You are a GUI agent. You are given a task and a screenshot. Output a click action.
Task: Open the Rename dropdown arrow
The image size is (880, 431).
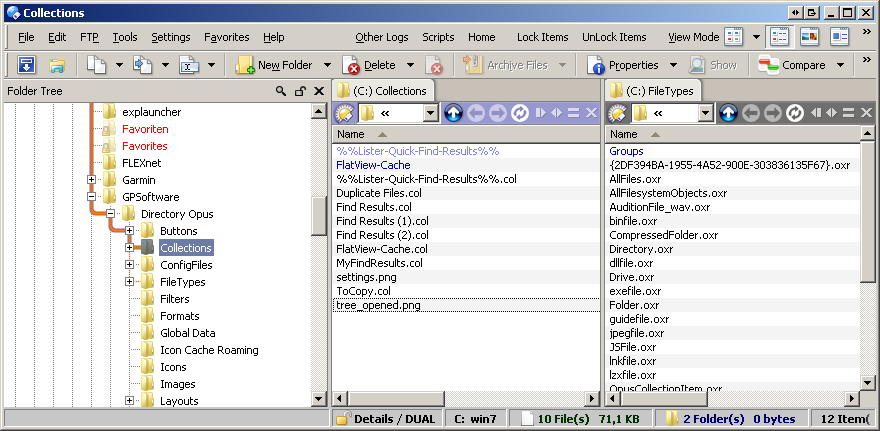click(x=212, y=65)
